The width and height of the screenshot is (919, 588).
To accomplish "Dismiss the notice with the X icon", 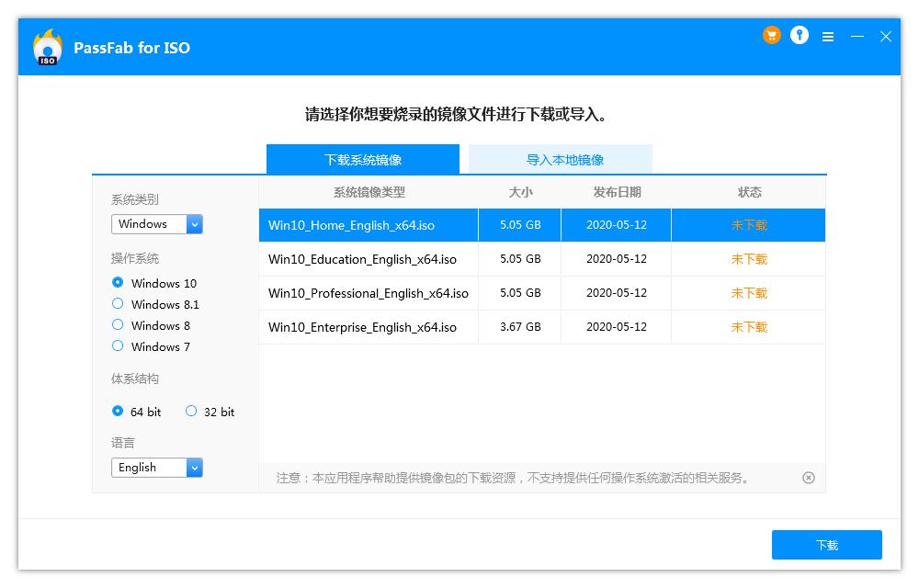I will 809,478.
